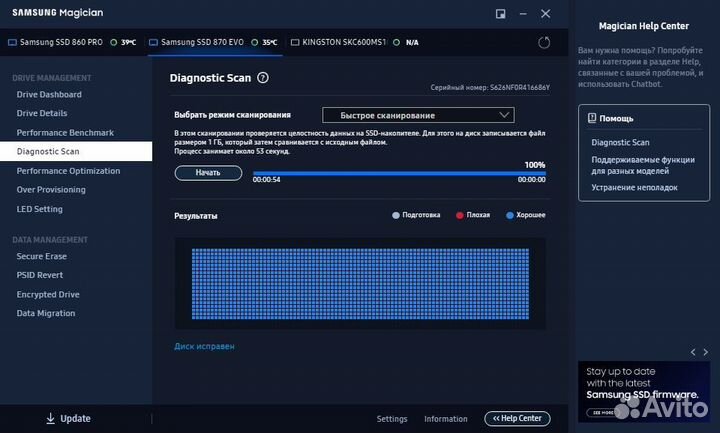The image size is (720, 433).
Task: Click the 39°C temperature reading
Action: [x=129, y=42]
